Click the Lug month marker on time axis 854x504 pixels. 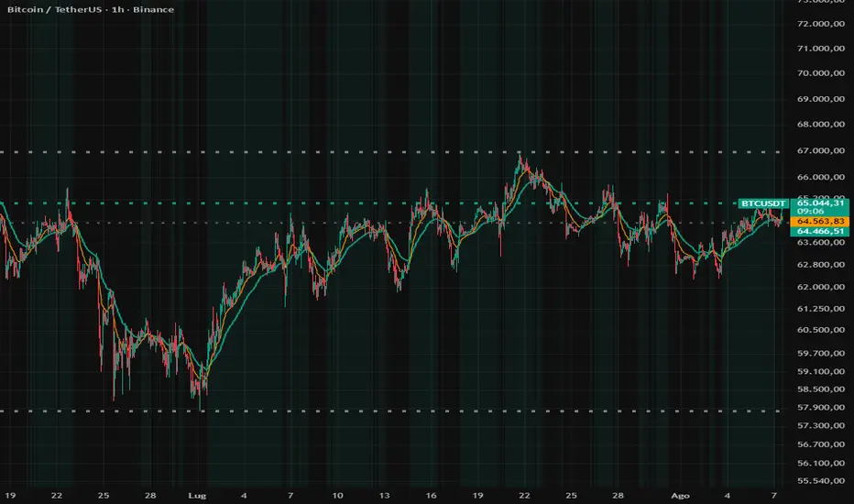pyautogui.click(x=197, y=495)
